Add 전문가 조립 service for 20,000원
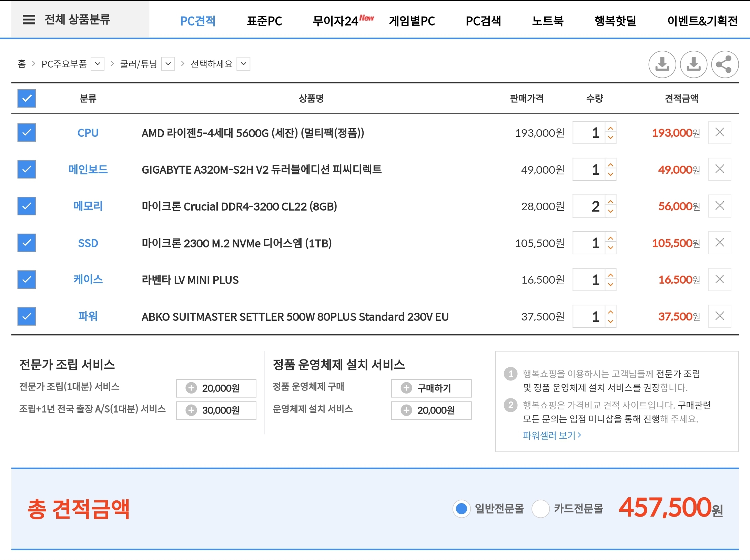 (x=216, y=388)
